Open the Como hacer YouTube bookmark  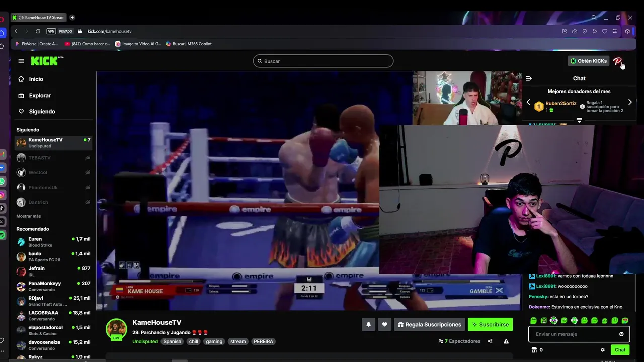[x=88, y=44]
